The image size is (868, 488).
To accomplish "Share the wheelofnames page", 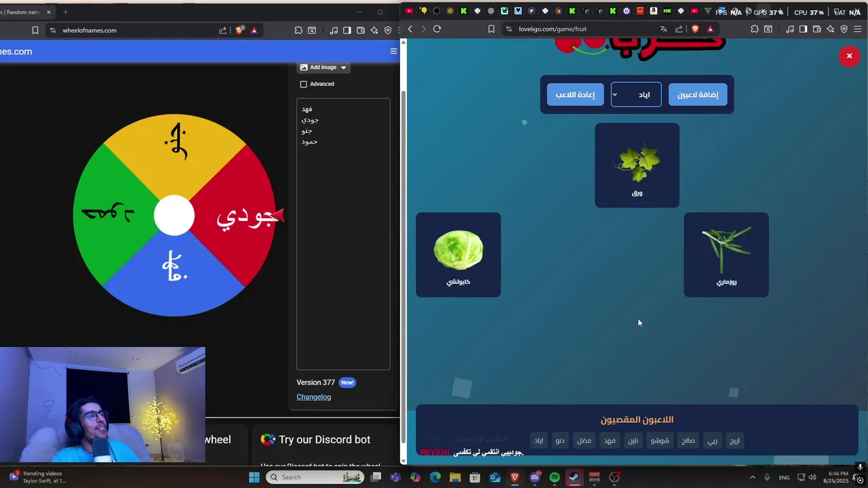I will (222, 30).
